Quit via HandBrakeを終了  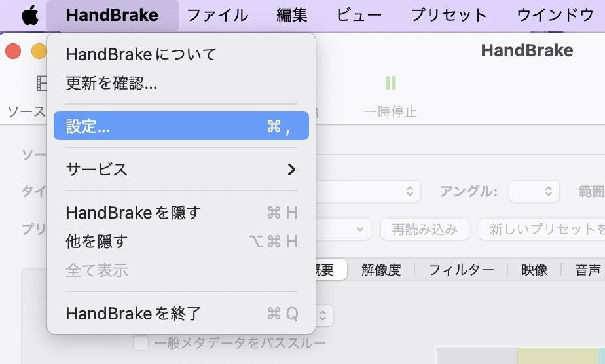click(134, 314)
